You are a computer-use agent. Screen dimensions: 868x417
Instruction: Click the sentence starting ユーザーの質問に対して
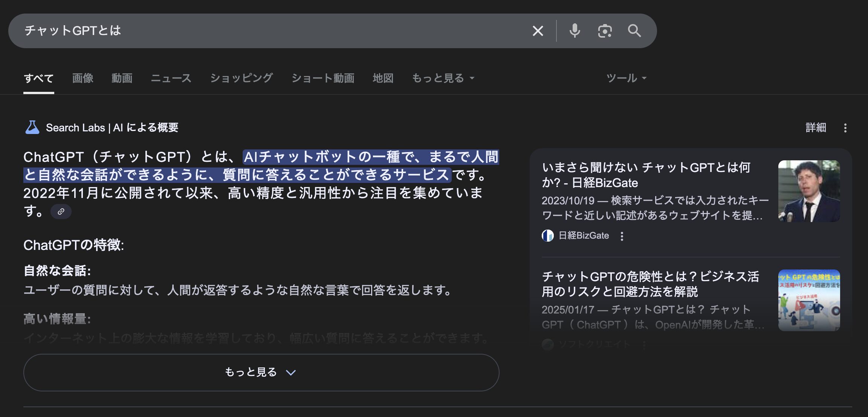click(x=237, y=290)
